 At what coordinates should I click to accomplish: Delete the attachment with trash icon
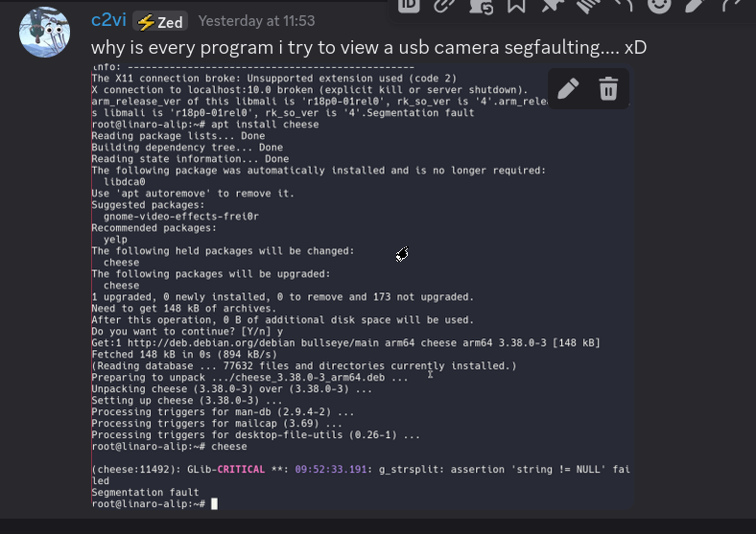(608, 88)
